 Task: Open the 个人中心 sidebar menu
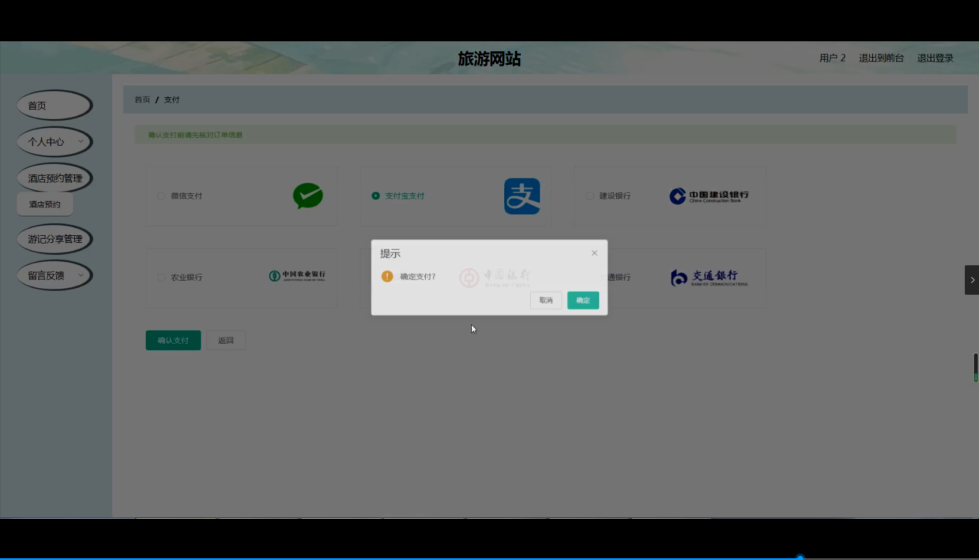click(55, 142)
